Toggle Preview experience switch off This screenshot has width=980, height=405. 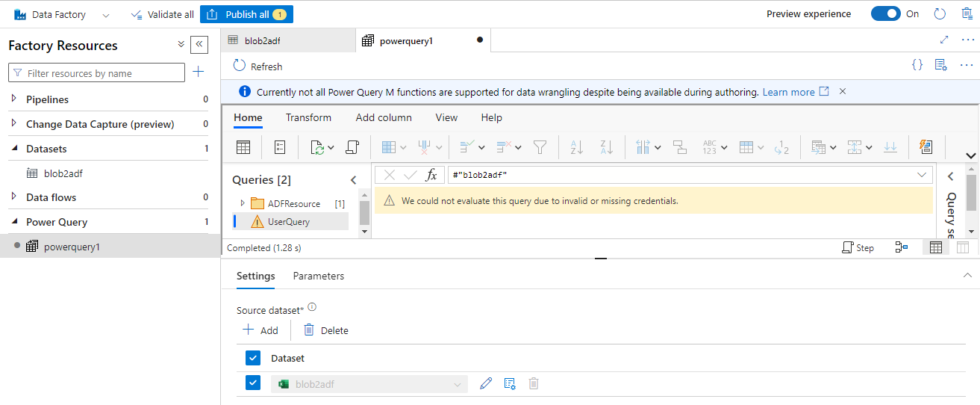886,13
